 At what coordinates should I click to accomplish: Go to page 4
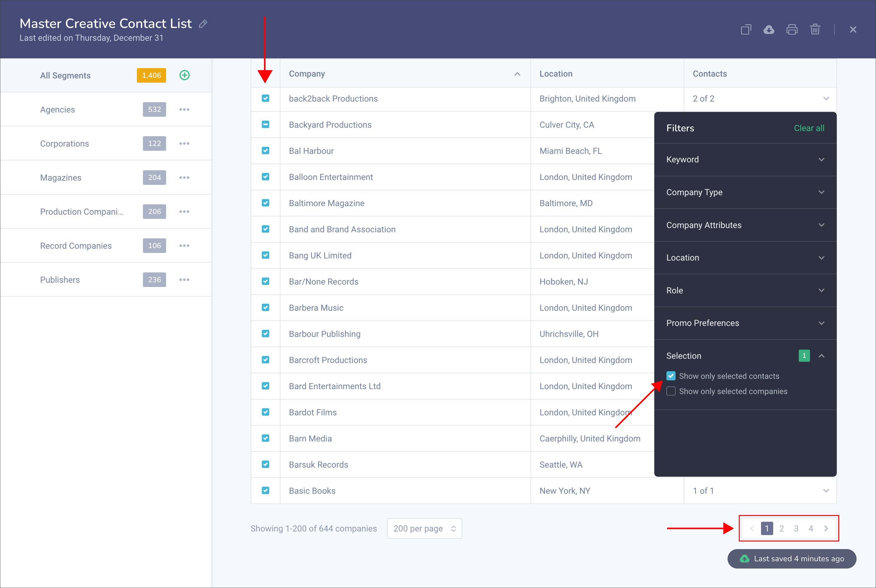[811, 528]
